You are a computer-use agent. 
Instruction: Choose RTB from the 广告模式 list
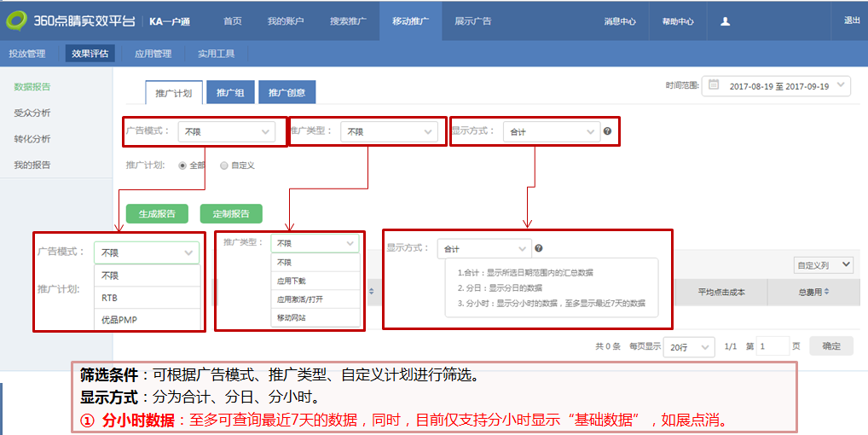coord(110,299)
